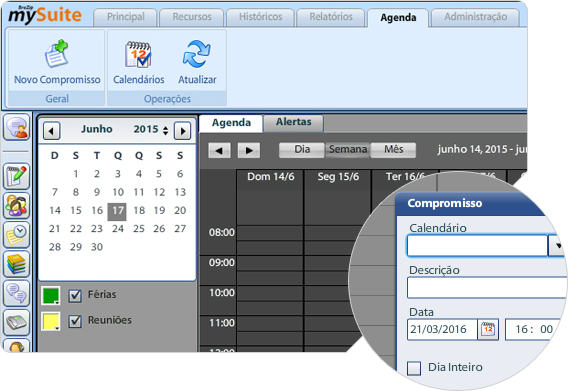Enable the Dia Inteiro checkbox
The width and height of the screenshot is (568, 391).
(414, 368)
